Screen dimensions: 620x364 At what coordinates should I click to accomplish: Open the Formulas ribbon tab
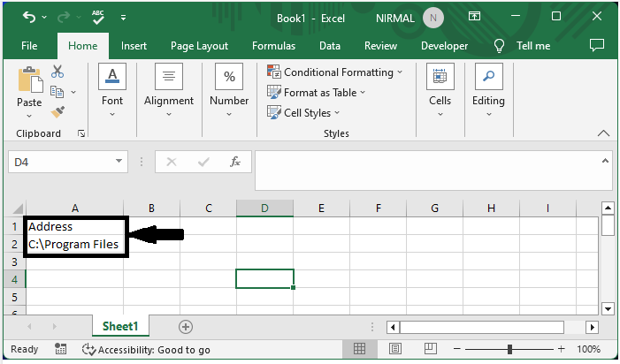[x=274, y=46]
